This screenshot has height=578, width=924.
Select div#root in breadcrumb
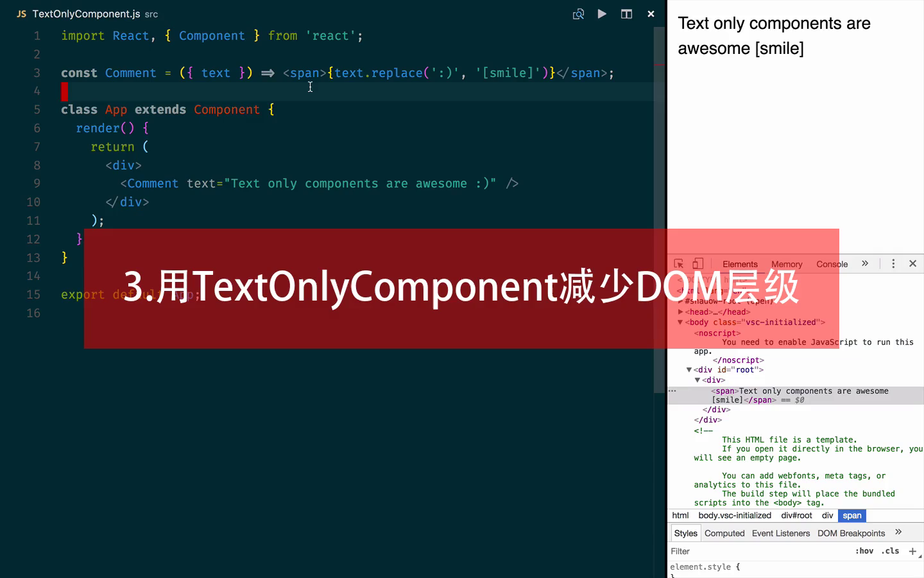coord(796,515)
